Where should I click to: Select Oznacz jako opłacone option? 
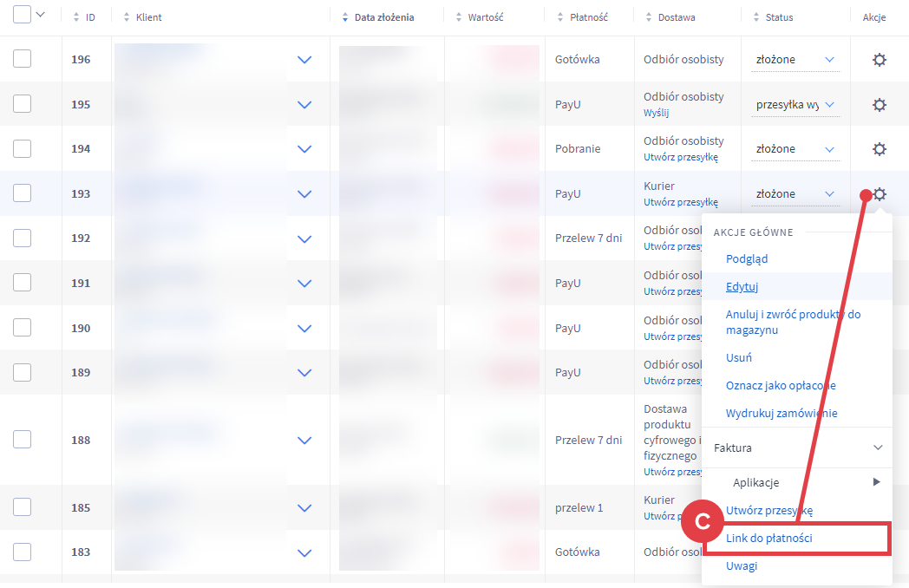[781, 386]
